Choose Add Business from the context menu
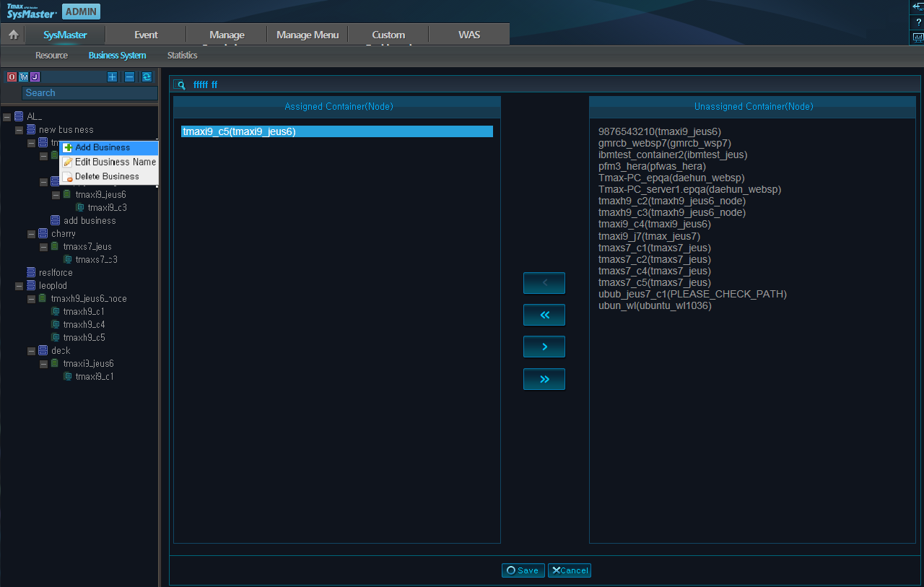The image size is (924, 587). coord(109,147)
